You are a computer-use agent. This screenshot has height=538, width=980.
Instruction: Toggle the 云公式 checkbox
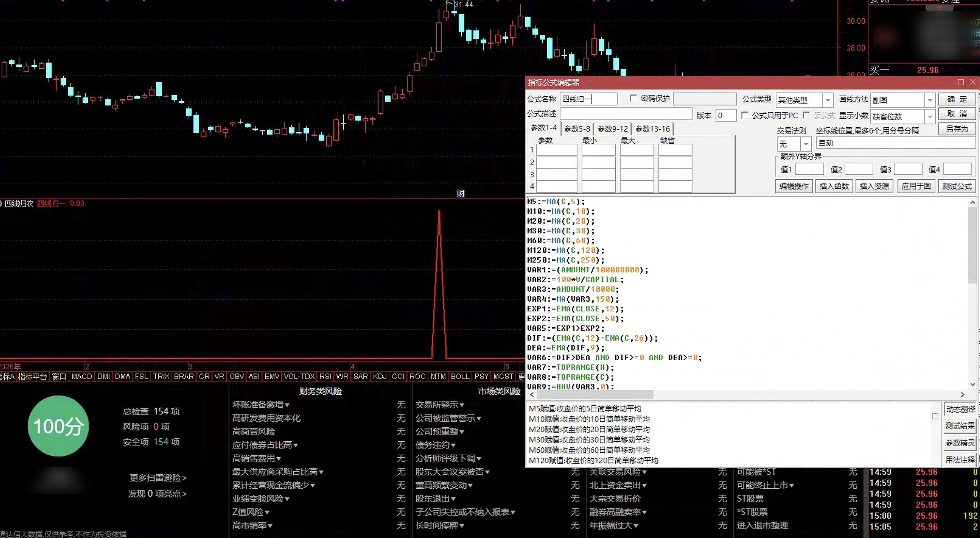[806, 115]
